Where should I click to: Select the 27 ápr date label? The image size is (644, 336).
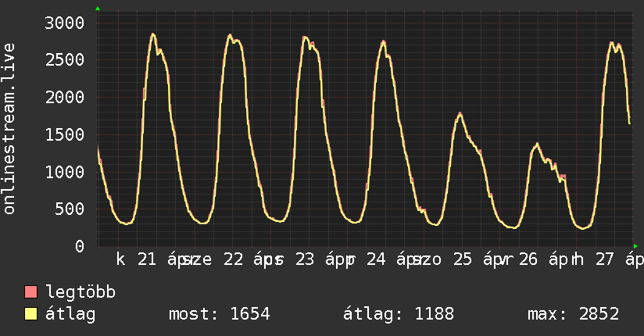[614, 259]
